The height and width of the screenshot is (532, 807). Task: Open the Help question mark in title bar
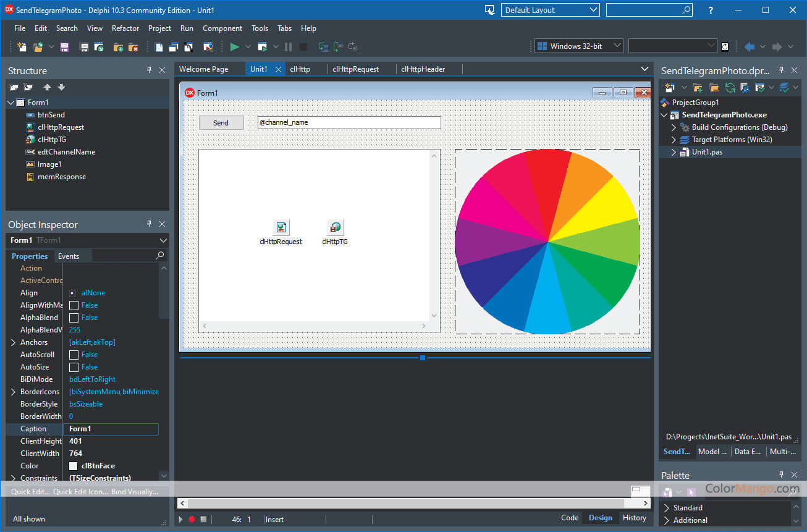711,10
